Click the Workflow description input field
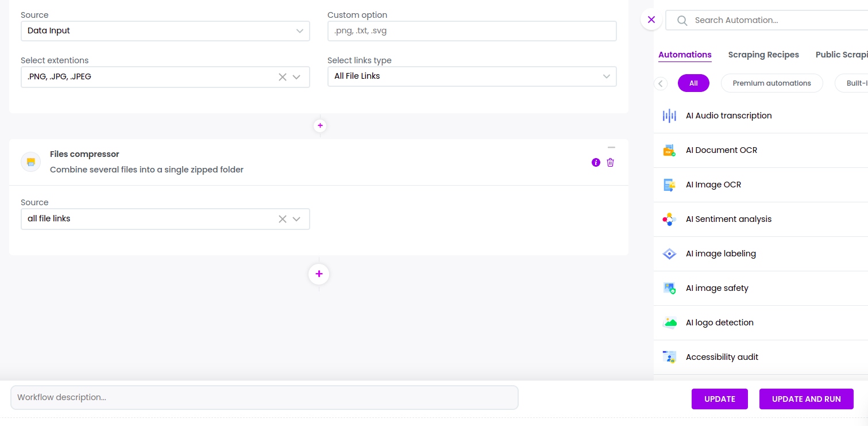 [264, 397]
